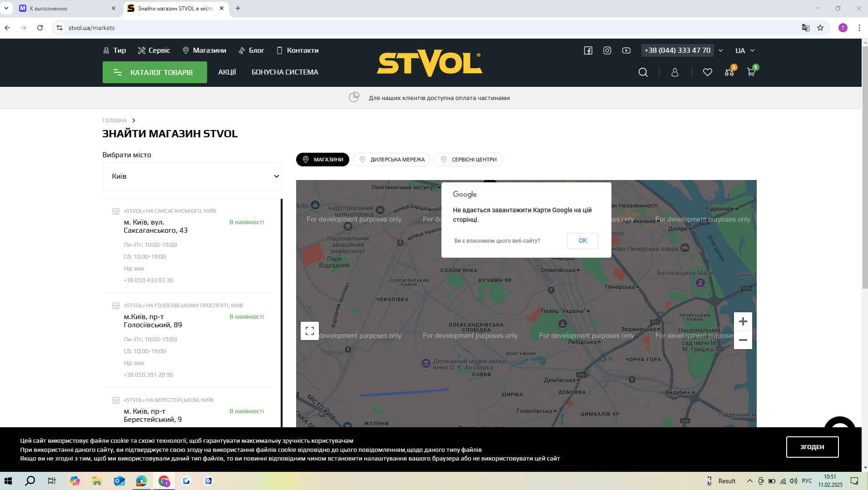
Task: Open File Explorer from the taskbar
Action: tap(97, 481)
